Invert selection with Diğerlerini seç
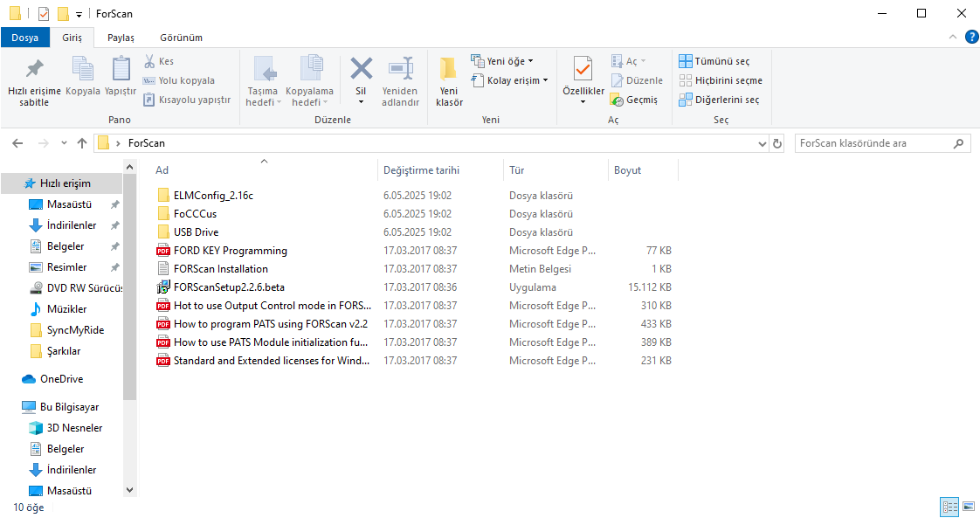Screen dimensions: 980x518 pyautogui.click(x=720, y=100)
